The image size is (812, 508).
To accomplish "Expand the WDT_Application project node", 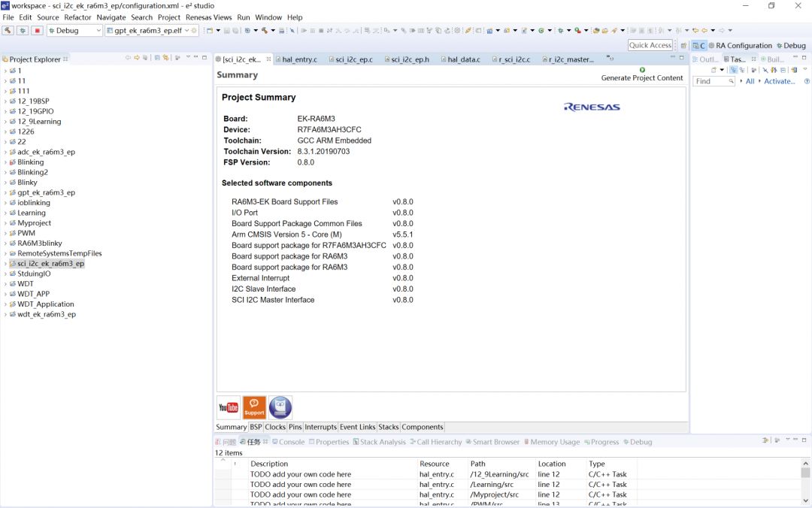I will click(x=5, y=304).
